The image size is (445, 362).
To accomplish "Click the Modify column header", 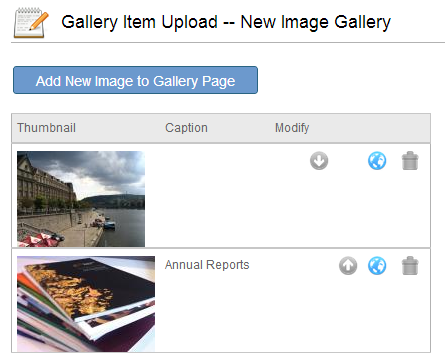I will pos(292,128).
